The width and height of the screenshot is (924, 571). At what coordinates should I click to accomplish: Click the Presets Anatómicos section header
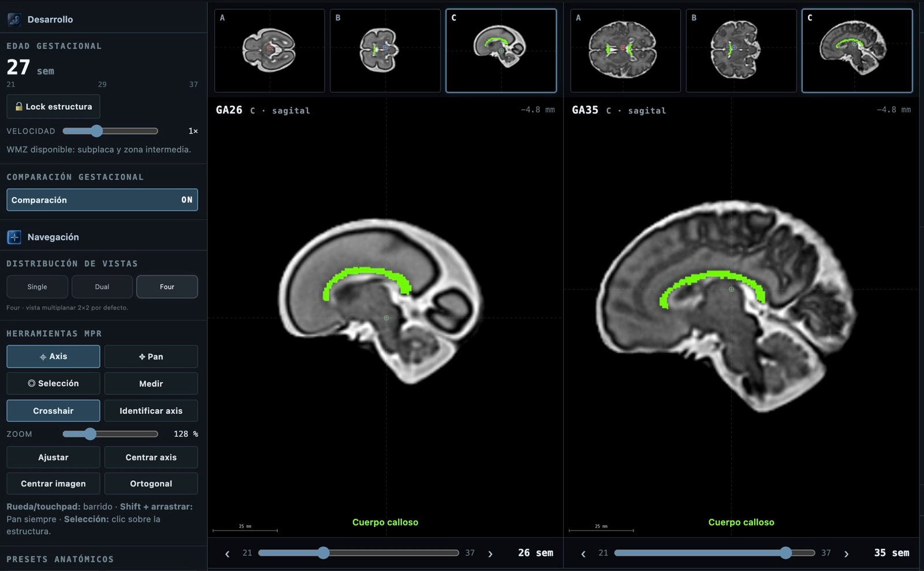click(x=60, y=559)
